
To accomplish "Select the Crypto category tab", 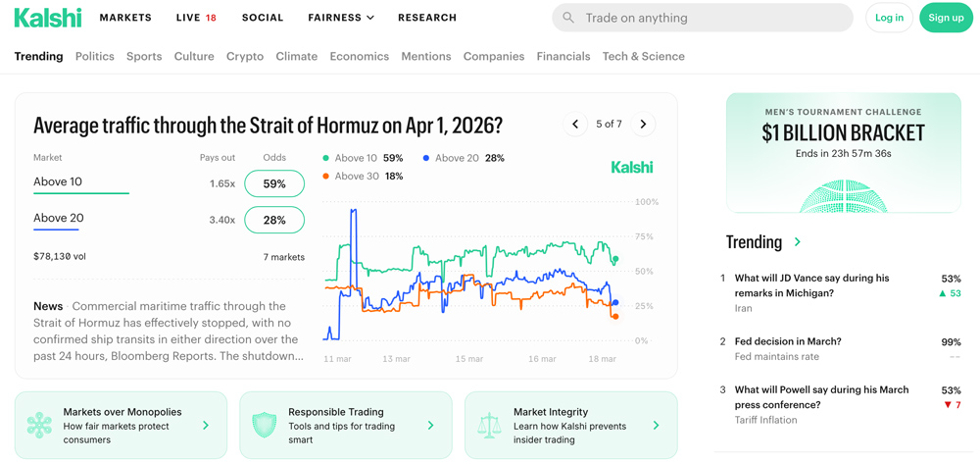I will [245, 56].
